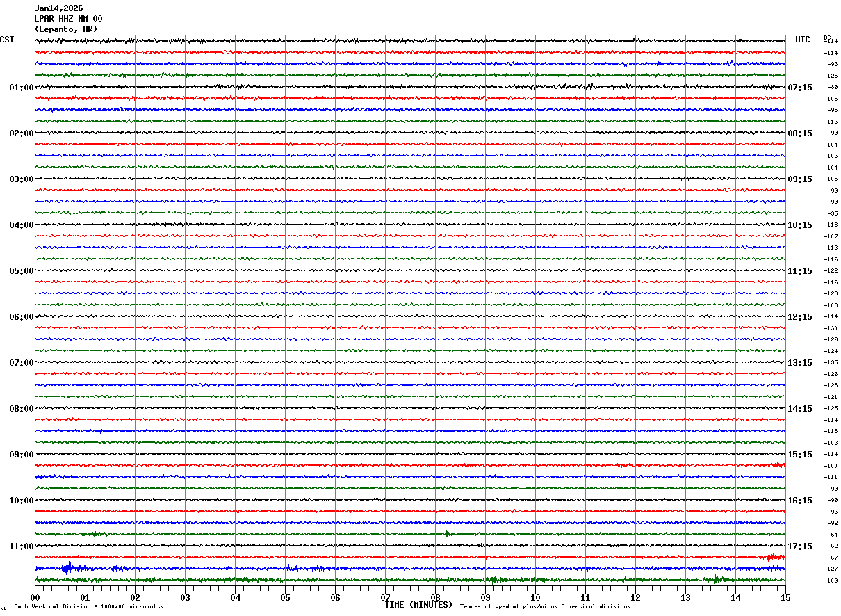Click minute 09 on the time axis
The image size is (841, 616).
pos(485,597)
